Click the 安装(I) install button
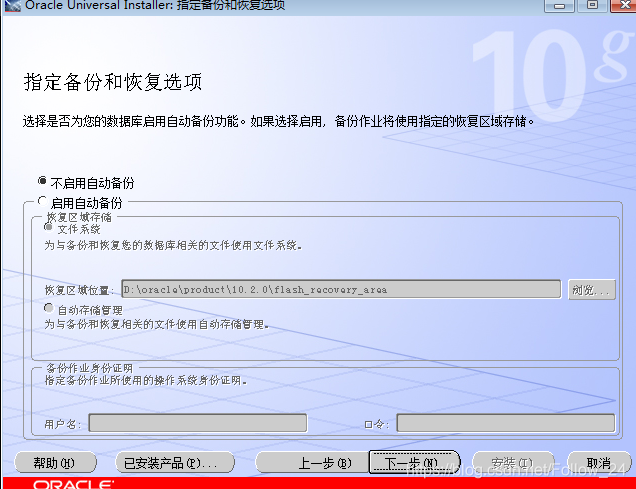The height and width of the screenshot is (489, 636). pyautogui.click(x=513, y=463)
